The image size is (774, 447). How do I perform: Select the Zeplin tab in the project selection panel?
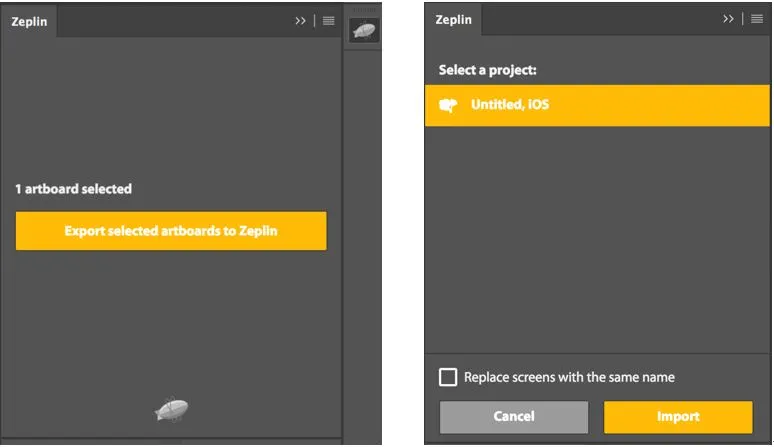pos(455,20)
